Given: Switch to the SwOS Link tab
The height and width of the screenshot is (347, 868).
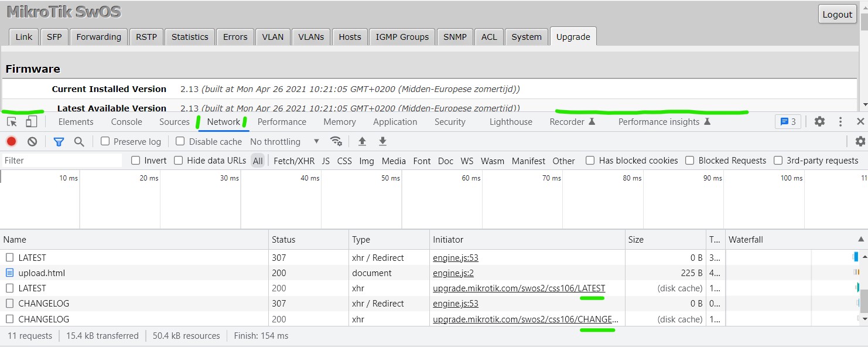Looking at the screenshot, I should point(24,37).
